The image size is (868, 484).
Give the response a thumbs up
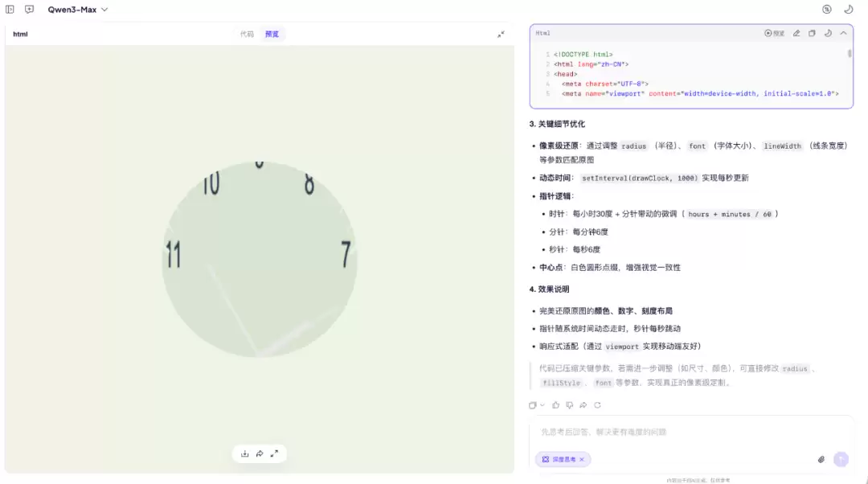click(554, 405)
